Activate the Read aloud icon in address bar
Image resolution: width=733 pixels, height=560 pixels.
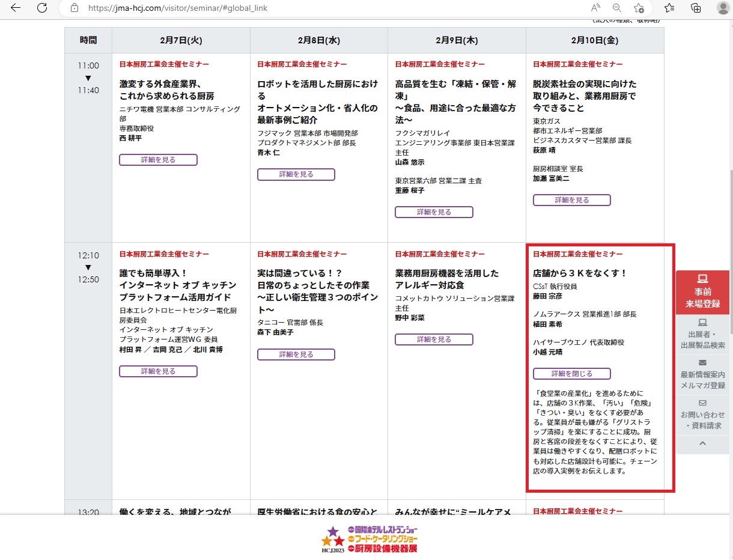(595, 8)
